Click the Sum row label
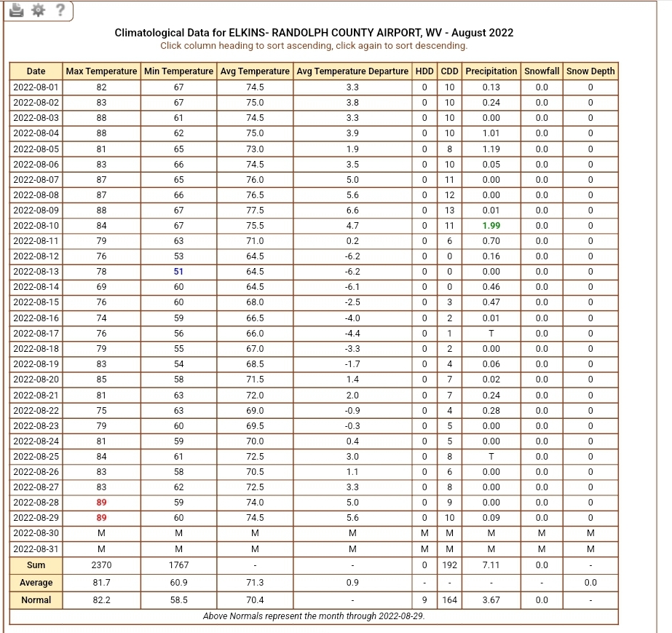The height and width of the screenshot is (633, 672). tap(36, 565)
